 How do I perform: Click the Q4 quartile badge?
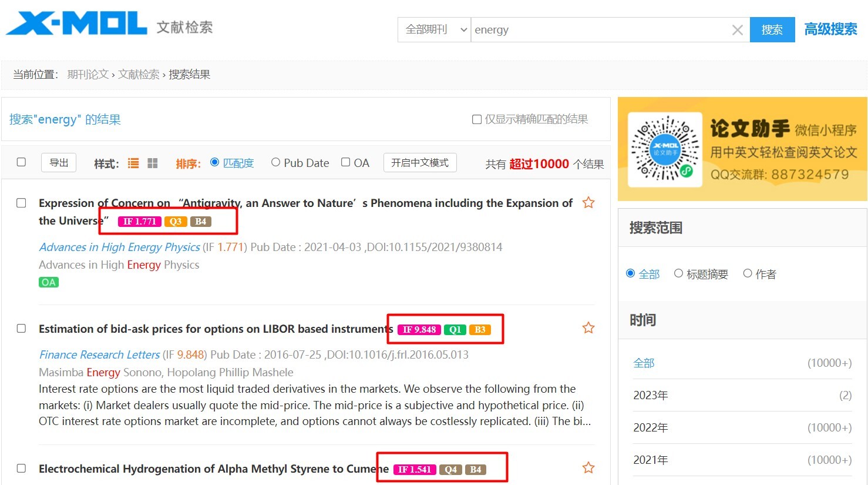click(x=450, y=470)
